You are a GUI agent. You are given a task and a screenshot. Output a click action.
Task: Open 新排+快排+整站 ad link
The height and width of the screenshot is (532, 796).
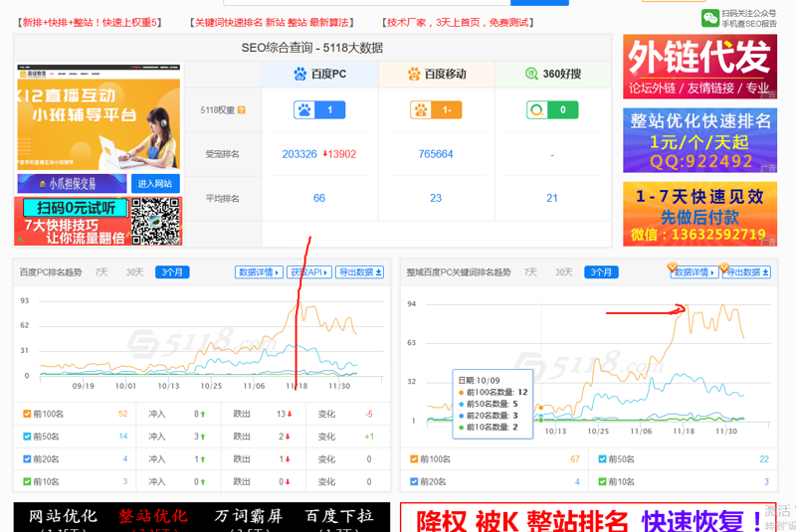89,22
